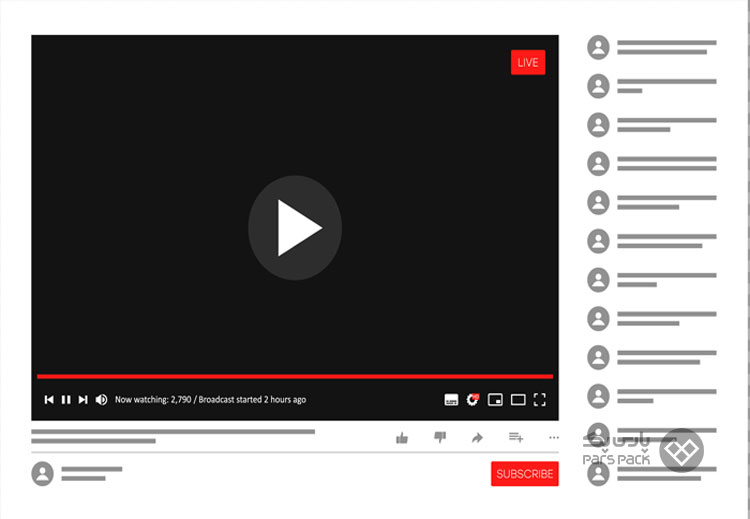Share the video using arrow icon

(x=477, y=438)
